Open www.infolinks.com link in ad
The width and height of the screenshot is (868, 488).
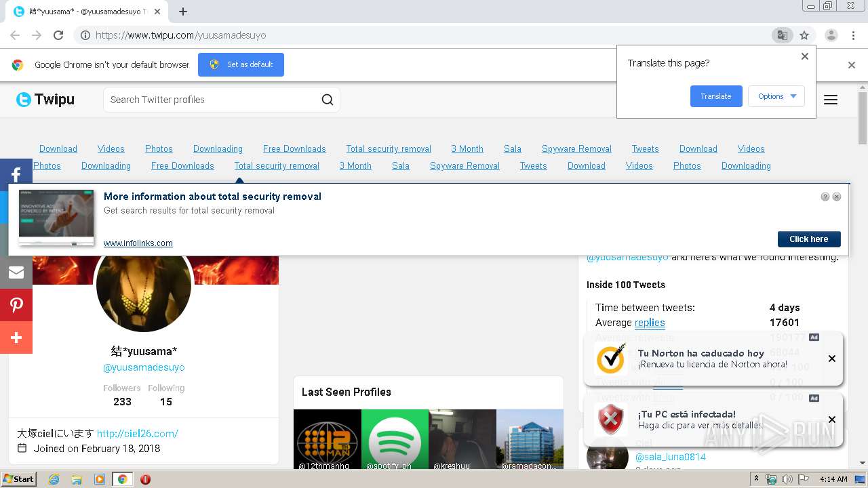pyautogui.click(x=138, y=243)
